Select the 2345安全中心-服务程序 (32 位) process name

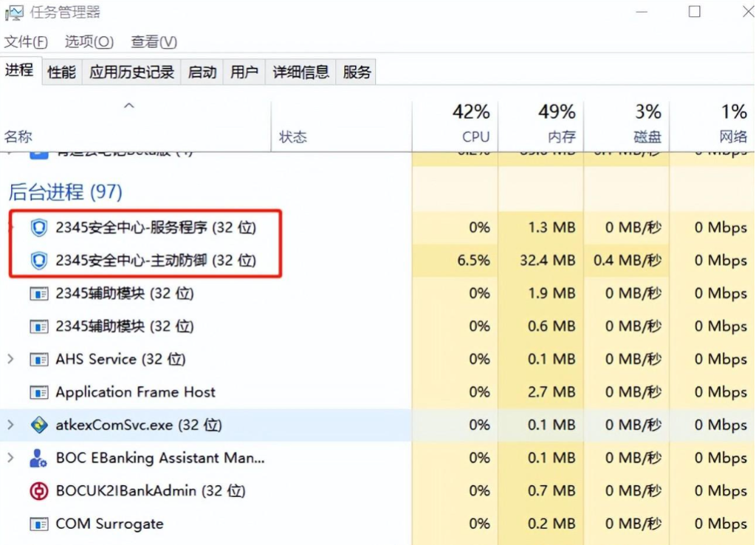[156, 227]
